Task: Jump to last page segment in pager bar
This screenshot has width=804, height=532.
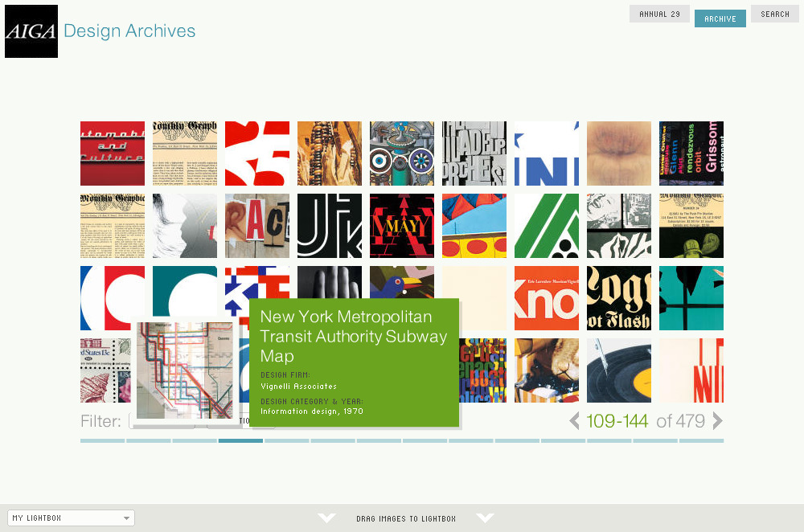Action: tap(701, 440)
